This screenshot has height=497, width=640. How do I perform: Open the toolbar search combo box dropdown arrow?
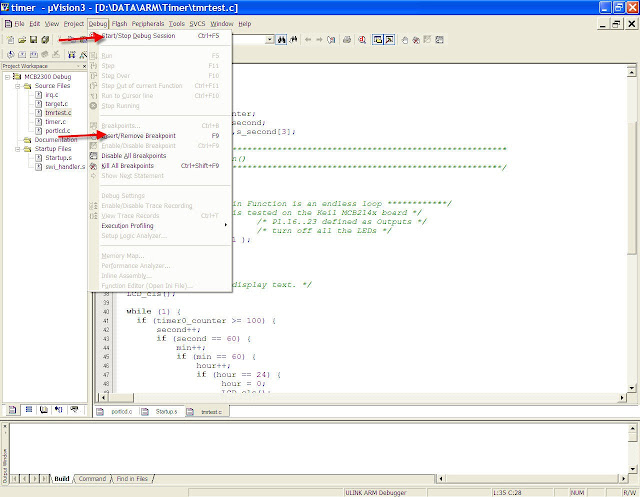coord(269,40)
